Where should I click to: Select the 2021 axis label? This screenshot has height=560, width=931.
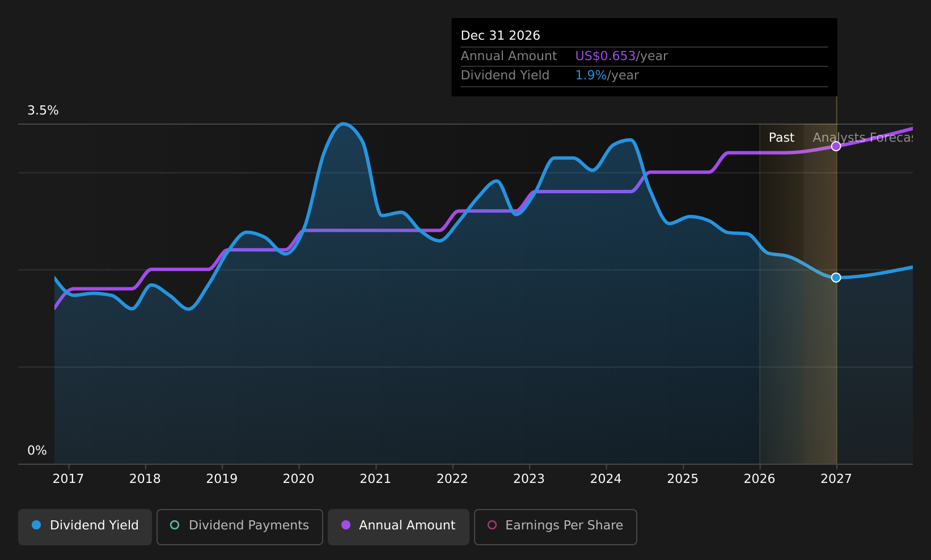375,479
